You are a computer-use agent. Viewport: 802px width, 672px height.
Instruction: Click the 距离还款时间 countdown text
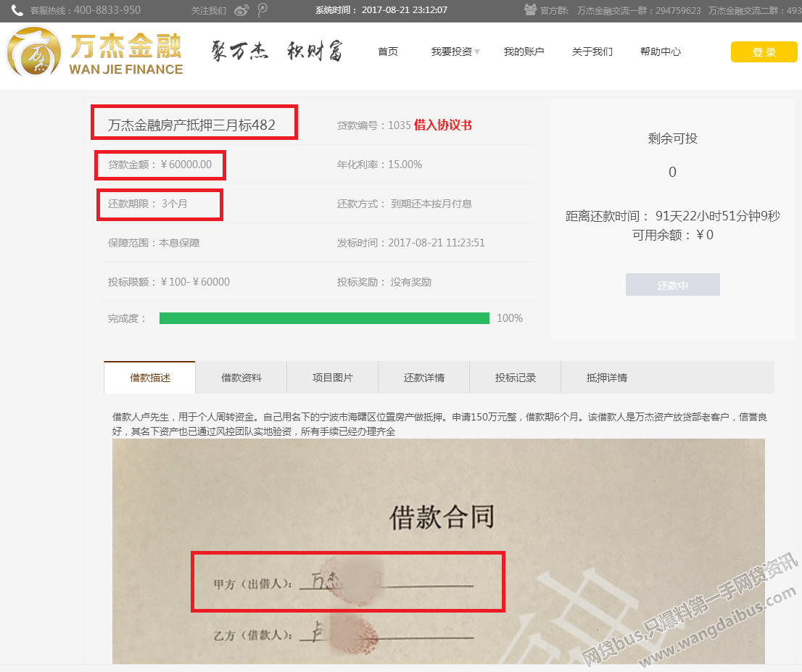point(673,216)
